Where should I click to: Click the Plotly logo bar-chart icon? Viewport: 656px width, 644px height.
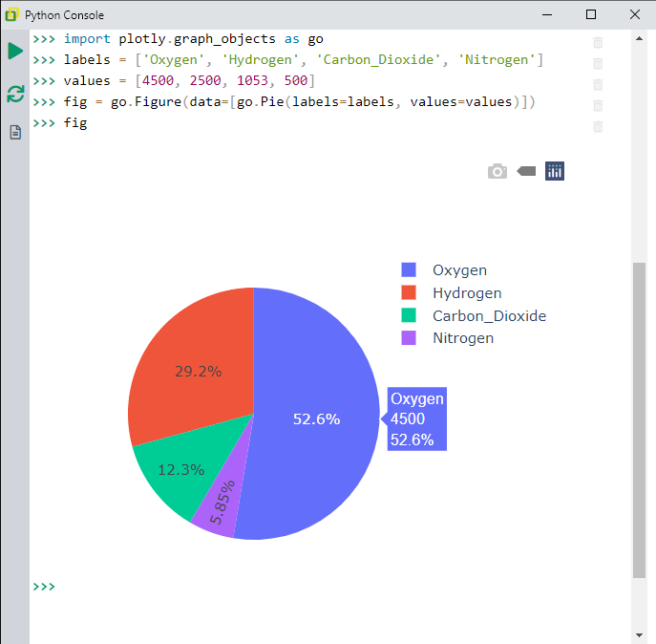coord(555,171)
